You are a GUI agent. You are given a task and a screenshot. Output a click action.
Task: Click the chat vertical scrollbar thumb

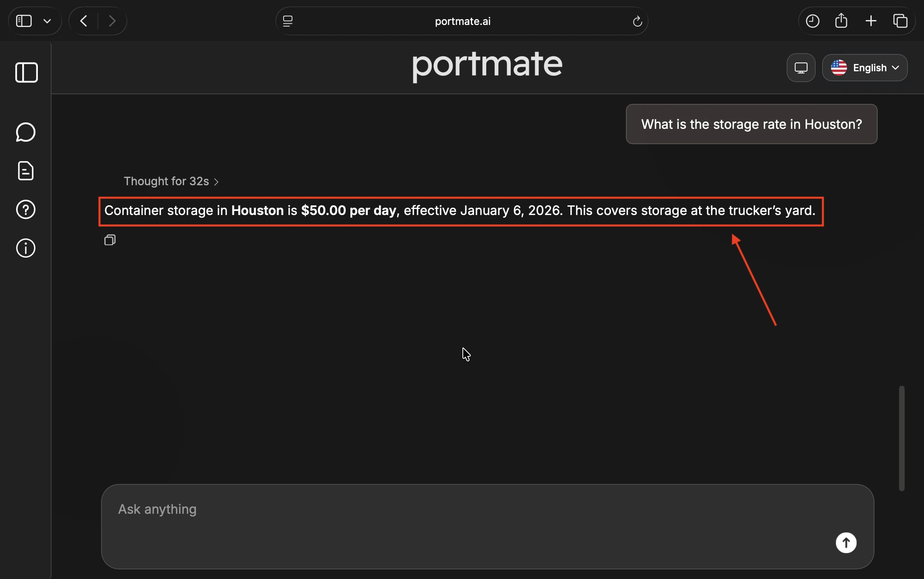coord(901,438)
